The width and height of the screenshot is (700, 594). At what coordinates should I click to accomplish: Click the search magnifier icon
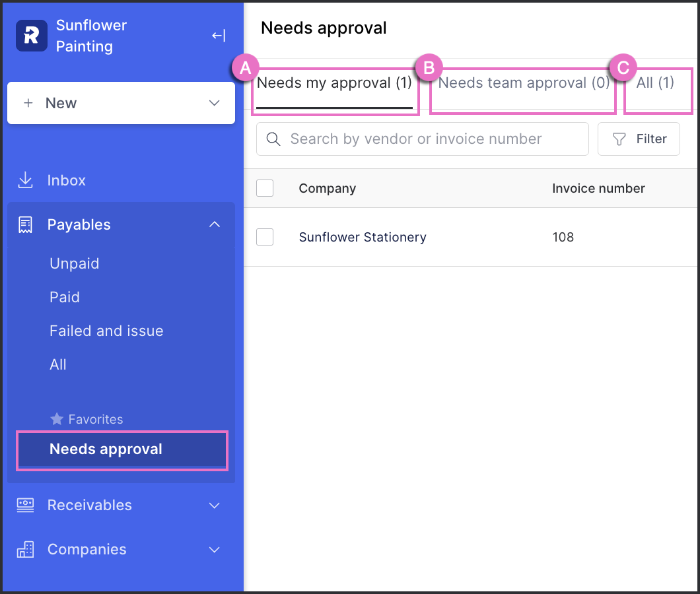[x=273, y=139]
